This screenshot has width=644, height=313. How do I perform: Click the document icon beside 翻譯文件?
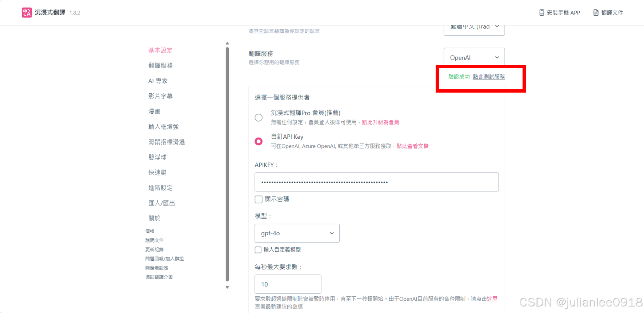[596, 13]
